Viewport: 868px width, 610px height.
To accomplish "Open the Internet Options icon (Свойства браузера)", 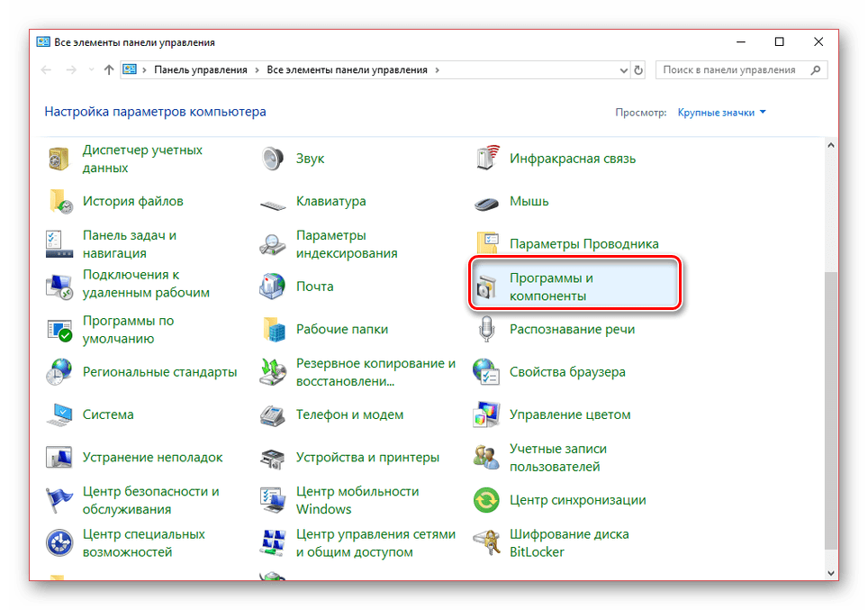I will point(486,372).
